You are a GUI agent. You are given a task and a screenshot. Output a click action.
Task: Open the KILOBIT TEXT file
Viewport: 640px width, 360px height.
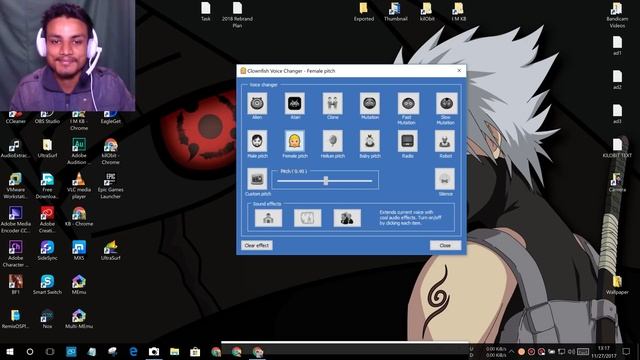point(617,148)
